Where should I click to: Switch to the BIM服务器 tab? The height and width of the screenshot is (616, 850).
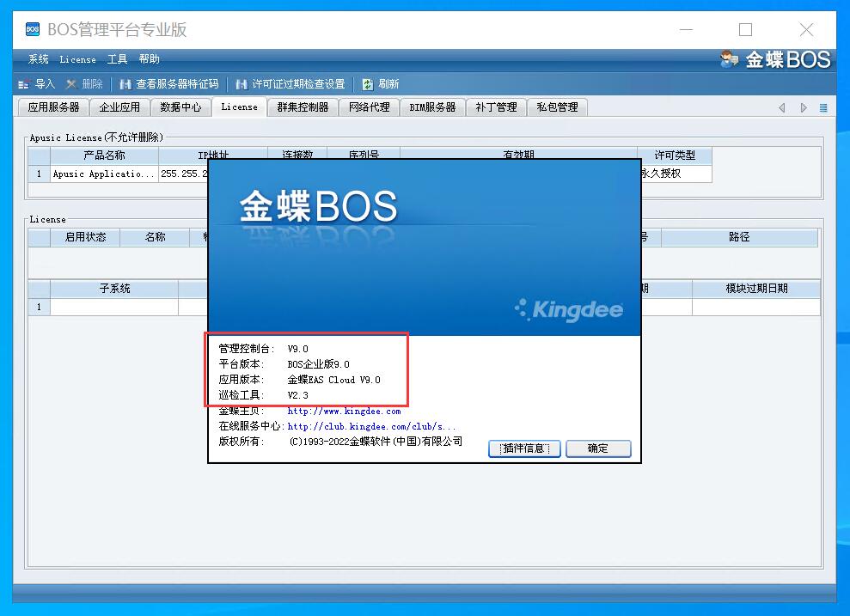[x=432, y=107]
